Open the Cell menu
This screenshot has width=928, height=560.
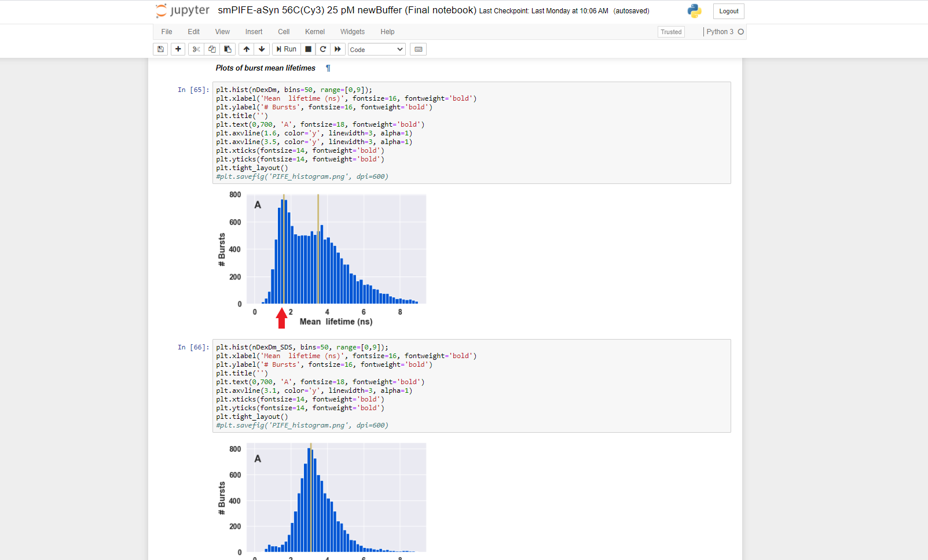point(284,32)
